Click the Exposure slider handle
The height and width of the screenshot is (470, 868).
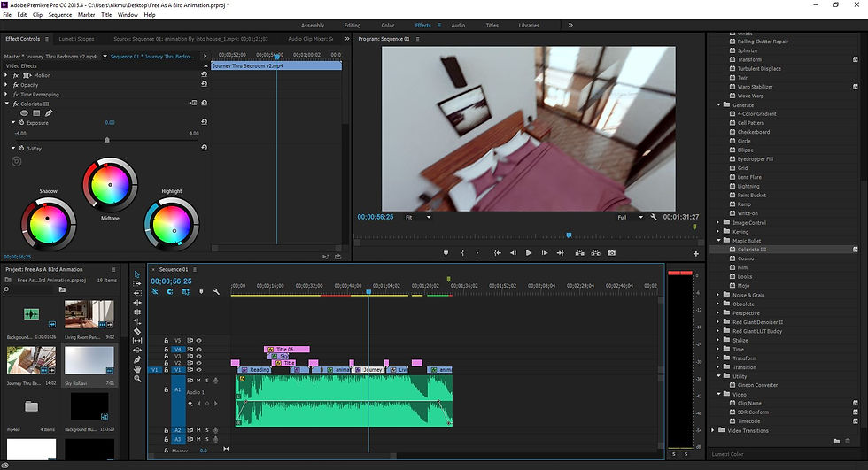click(x=107, y=140)
